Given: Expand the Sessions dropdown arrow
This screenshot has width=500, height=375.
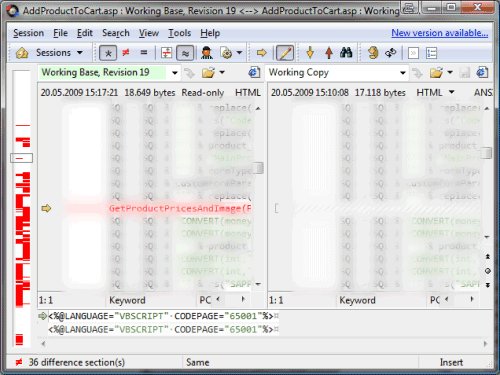Looking at the screenshot, I should pos(80,53).
